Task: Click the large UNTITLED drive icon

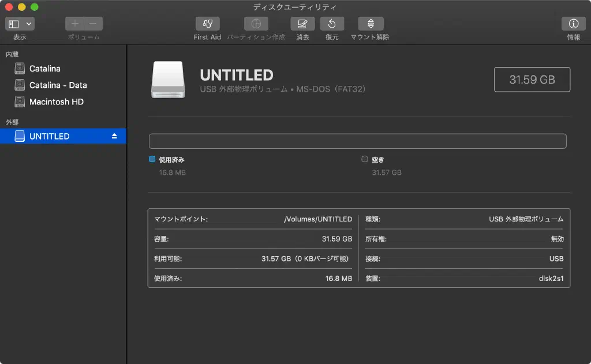Action: pos(169,80)
